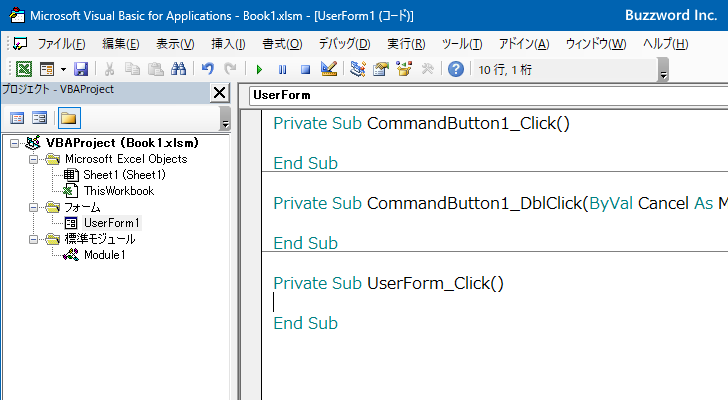
Task: Collapse the フォーム folder node
Action: coord(33,207)
